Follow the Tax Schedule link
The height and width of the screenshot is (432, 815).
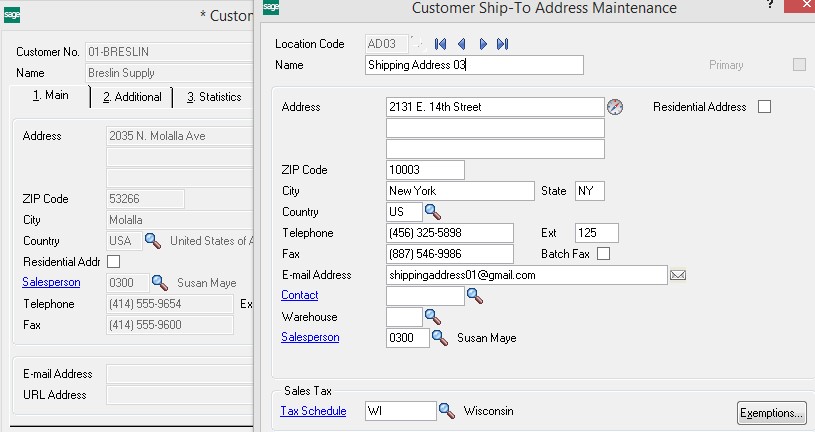coord(313,411)
